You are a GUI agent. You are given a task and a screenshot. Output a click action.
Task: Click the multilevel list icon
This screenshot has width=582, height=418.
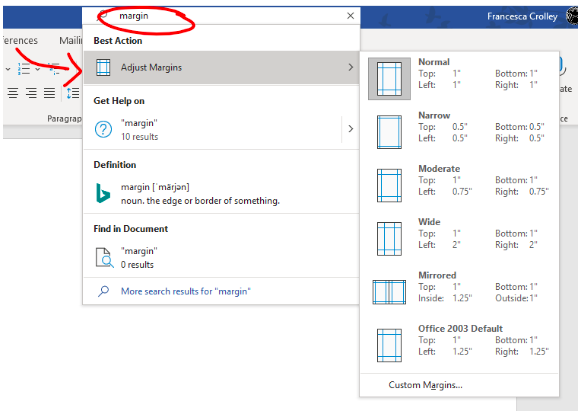54,69
